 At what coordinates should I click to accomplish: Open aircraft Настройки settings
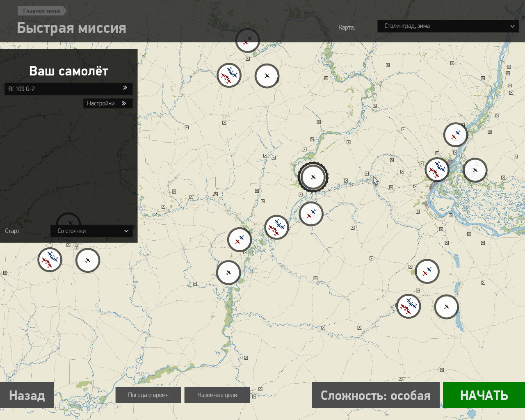tap(108, 103)
